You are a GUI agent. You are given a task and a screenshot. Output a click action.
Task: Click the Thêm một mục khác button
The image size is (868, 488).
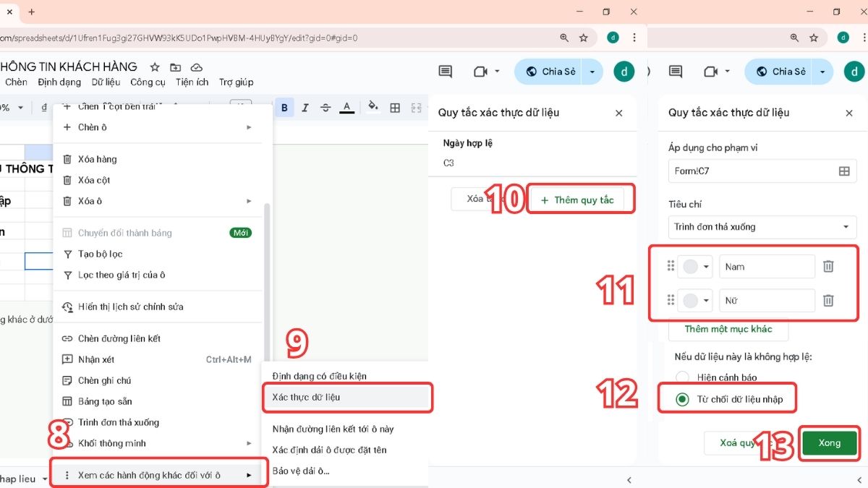(728, 329)
